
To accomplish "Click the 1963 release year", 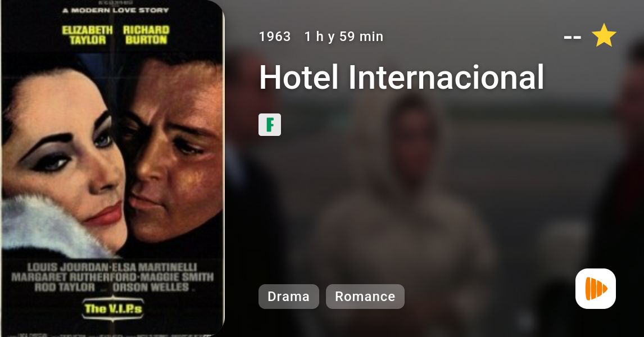I will (275, 37).
